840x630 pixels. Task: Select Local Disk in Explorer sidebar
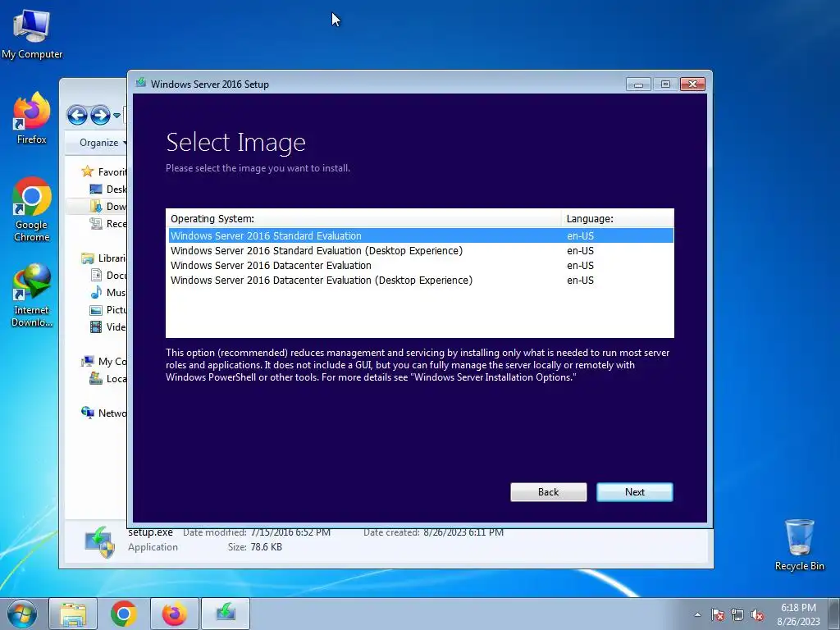pos(108,379)
